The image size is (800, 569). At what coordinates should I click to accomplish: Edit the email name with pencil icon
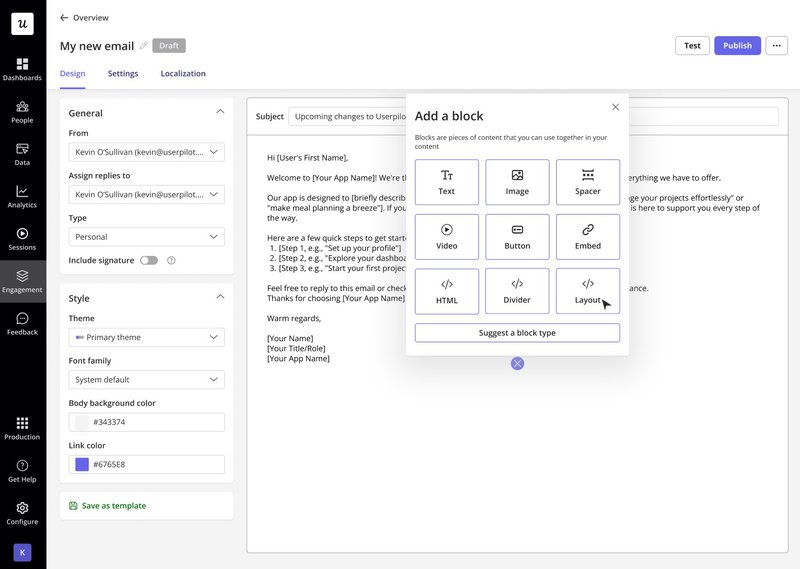(x=144, y=46)
